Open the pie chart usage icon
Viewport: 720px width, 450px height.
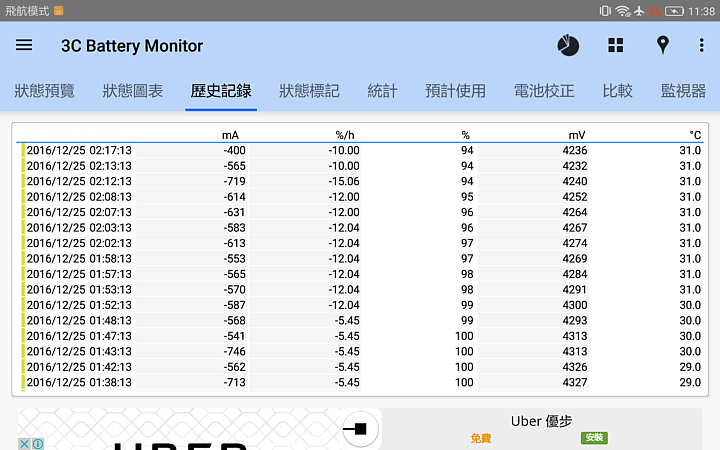[568, 45]
